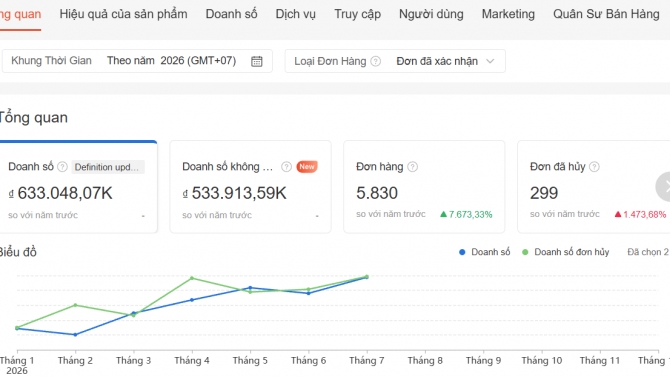Select the Doanh số không metric card
The image size is (670, 377).
pos(250,187)
